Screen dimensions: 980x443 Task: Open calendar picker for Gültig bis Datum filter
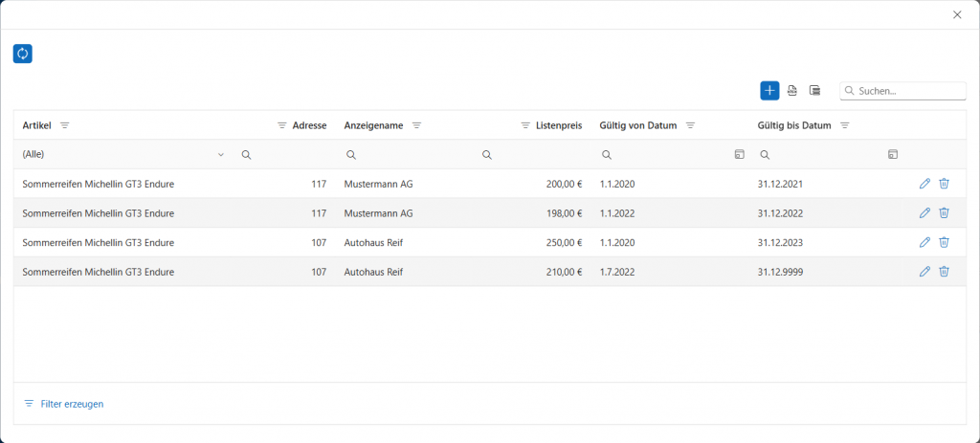coord(892,154)
